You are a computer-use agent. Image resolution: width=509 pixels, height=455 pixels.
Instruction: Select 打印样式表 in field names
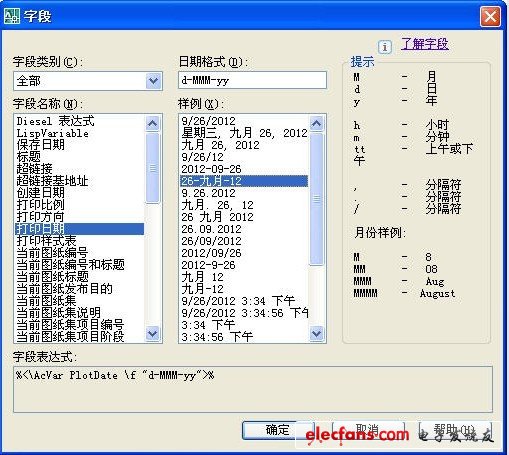47,241
